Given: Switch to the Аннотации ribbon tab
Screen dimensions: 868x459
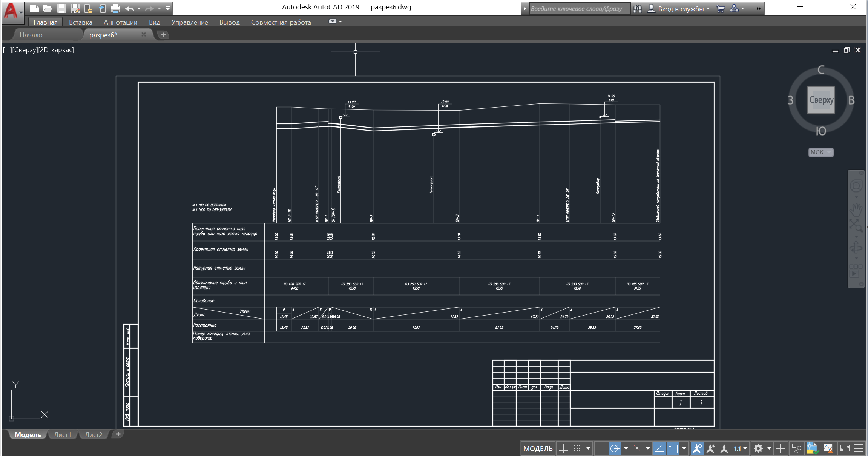Looking at the screenshot, I should click(120, 22).
